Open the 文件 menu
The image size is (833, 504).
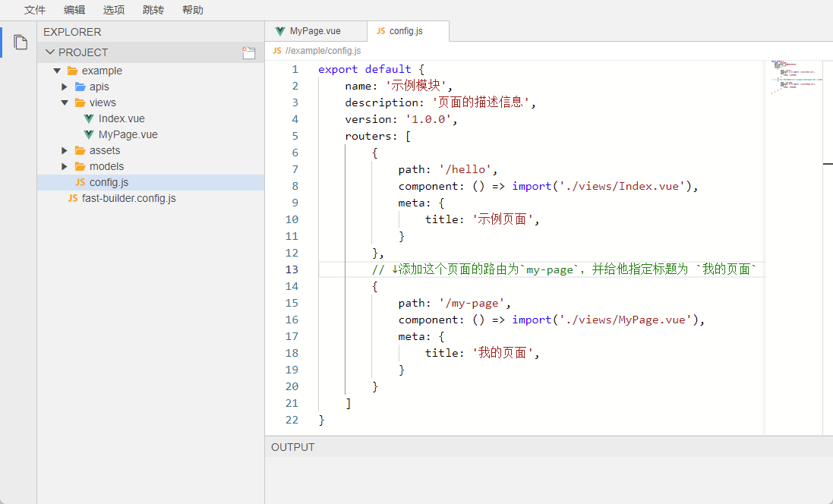point(35,10)
